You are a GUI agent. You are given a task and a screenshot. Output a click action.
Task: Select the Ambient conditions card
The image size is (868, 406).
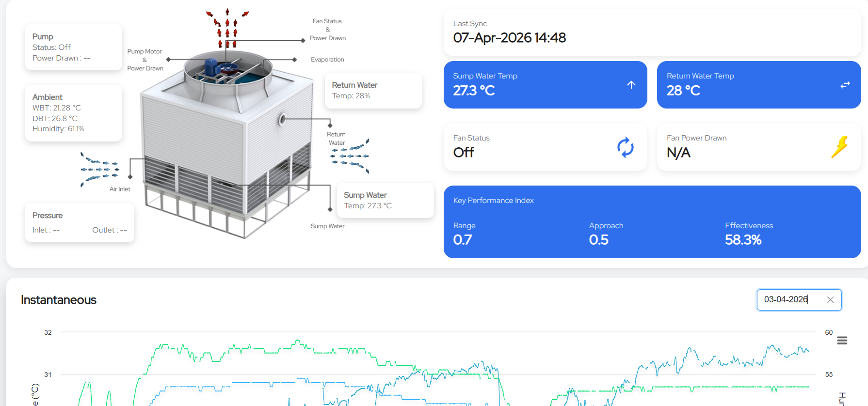[74, 113]
